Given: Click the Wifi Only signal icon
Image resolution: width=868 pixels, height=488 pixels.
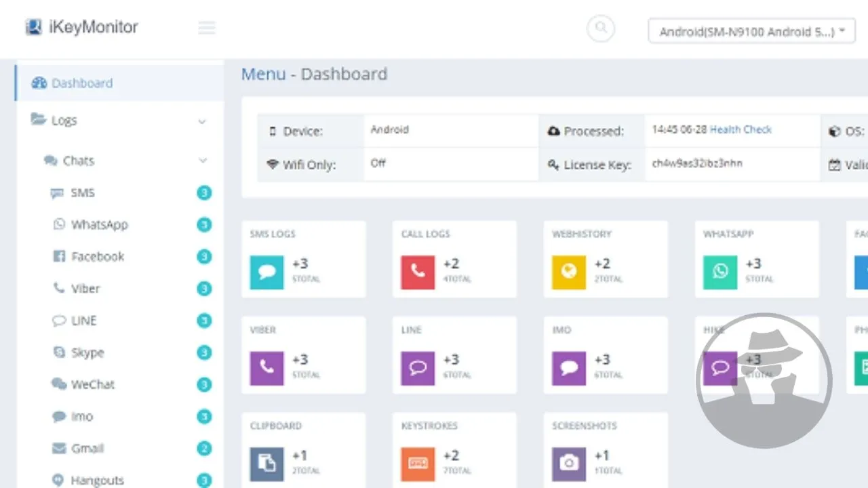Looking at the screenshot, I should click(x=273, y=165).
